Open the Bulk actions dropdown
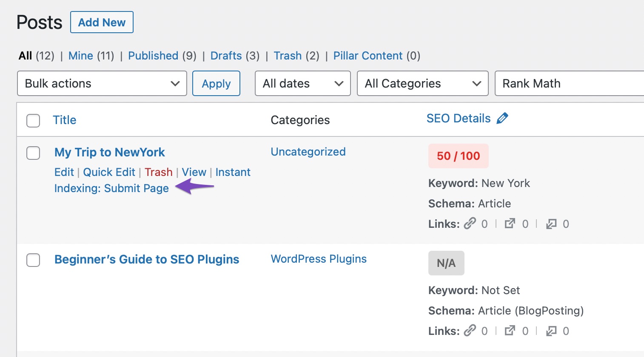This screenshot has height=357, width=644. (x=102, y=83)
